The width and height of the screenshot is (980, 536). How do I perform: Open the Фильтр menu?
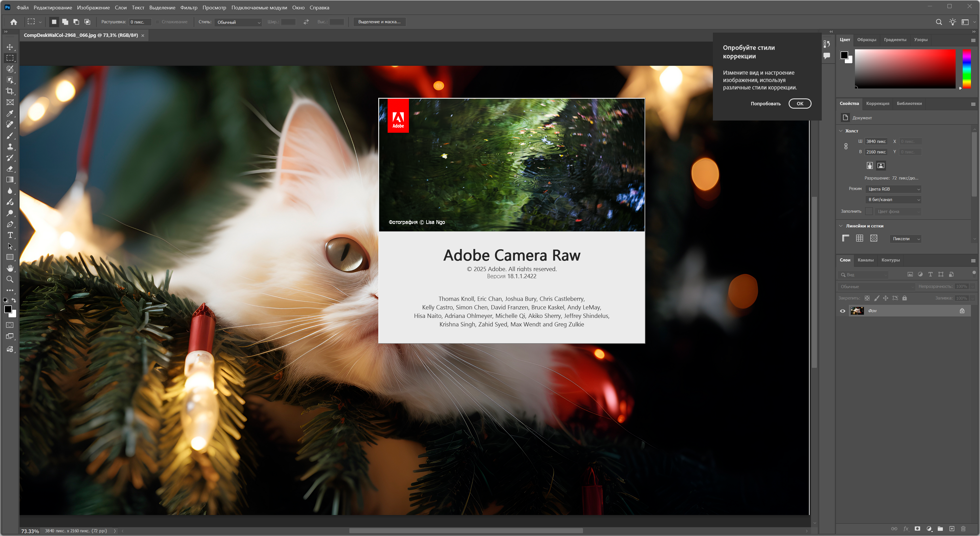coord(189,8)
